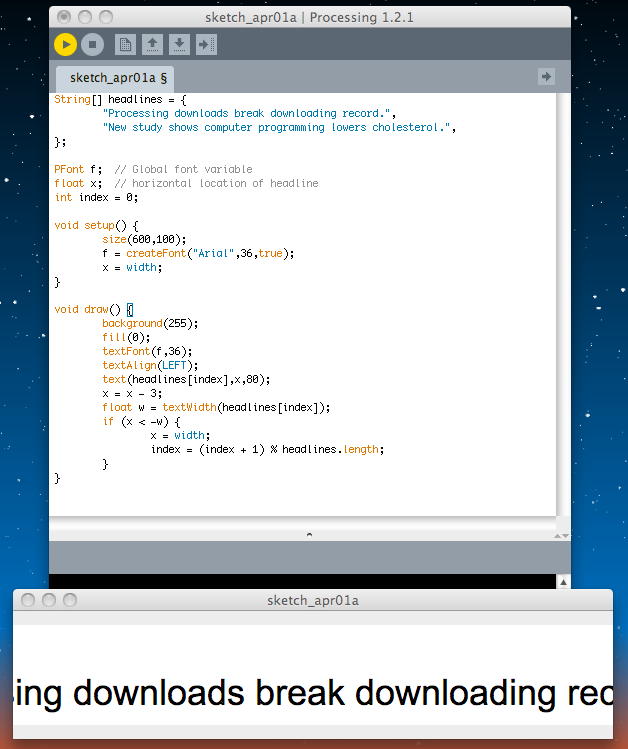Screen dimensions: 628x749
Task: Click the 'if (x < -w) {' line
Action: pyautogui.click(x=141, y=422)
